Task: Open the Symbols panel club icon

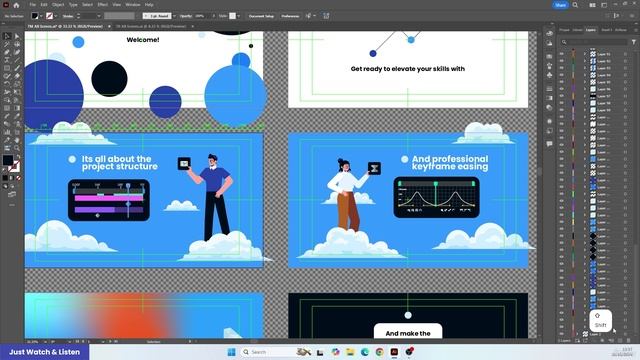Action: tap(549, 76)
